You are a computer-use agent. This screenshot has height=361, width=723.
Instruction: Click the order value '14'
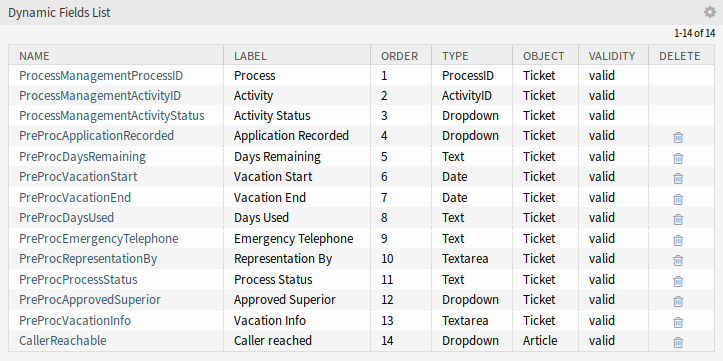[387, 341]
